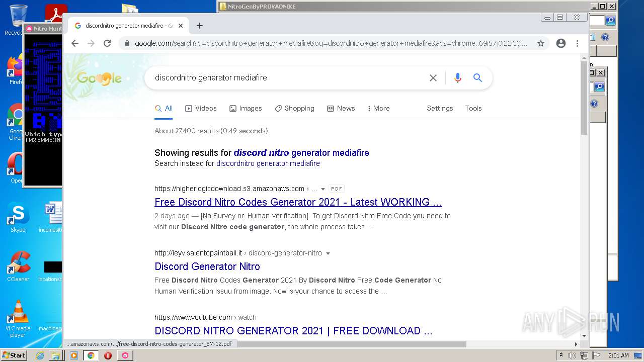Open a new Chrome tab

(x=200, y=26)
